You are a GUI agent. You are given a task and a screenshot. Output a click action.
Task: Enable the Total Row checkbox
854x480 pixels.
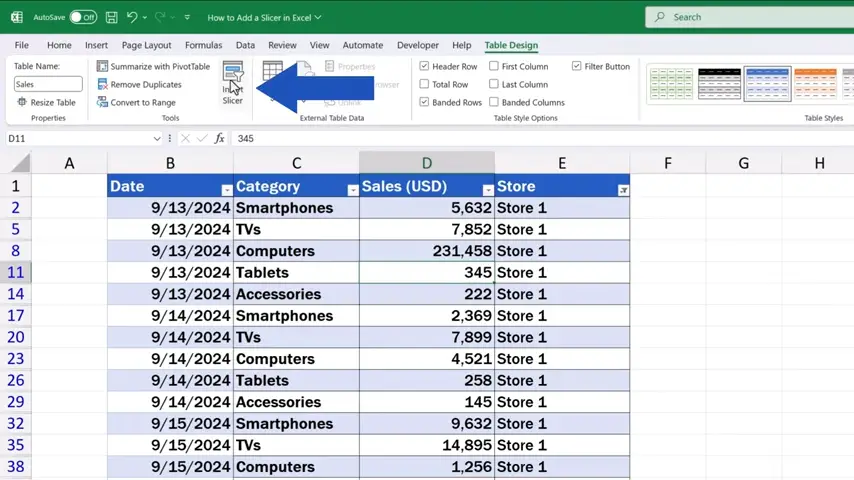point(425,85)
